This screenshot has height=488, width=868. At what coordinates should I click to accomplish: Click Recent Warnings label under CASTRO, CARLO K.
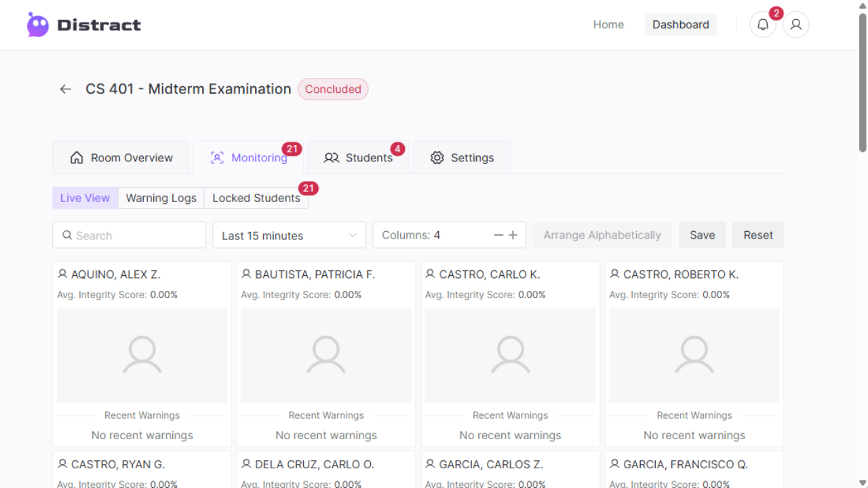511,415
